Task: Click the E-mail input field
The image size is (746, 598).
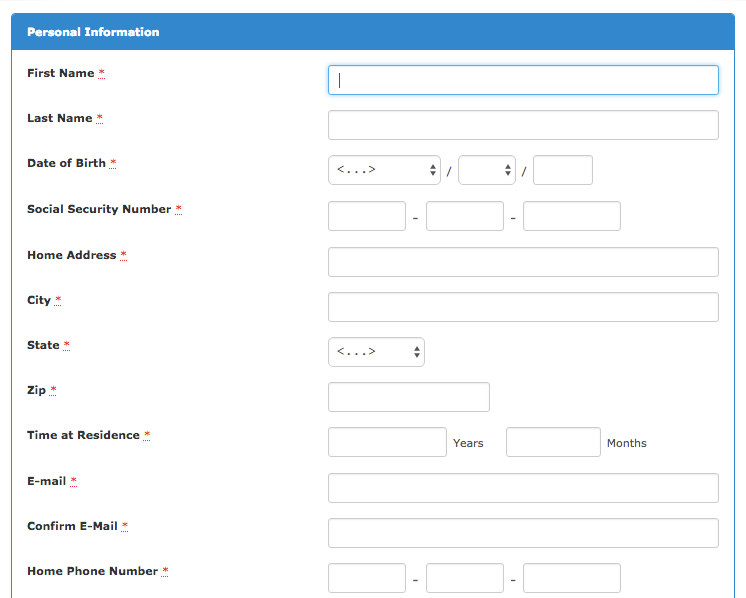Action: coord(523,488)
